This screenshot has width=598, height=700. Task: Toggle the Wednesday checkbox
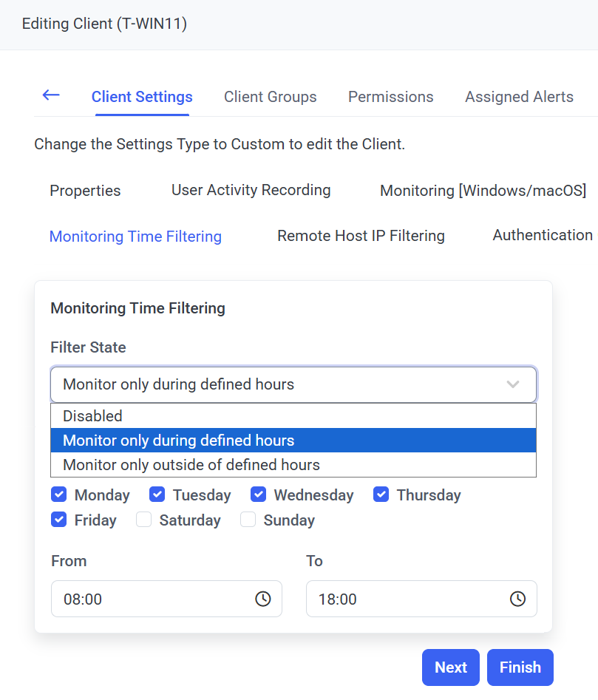click(x=258, y=495)
